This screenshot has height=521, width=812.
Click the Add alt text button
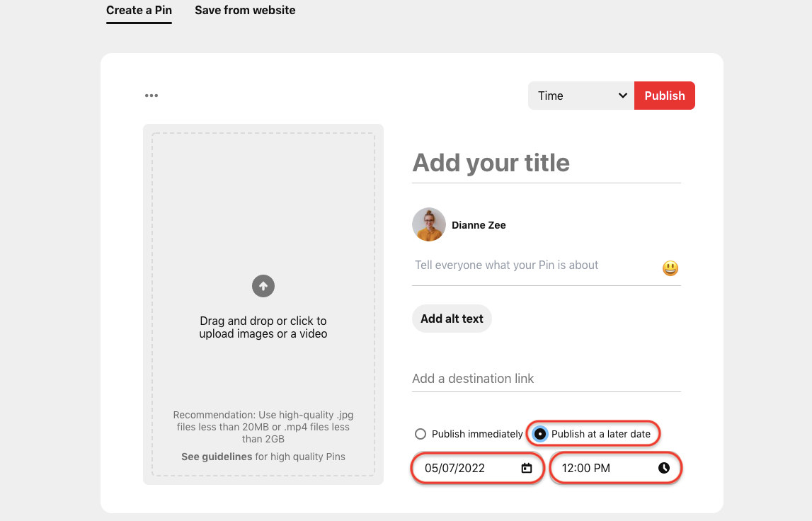[x=452, y=319]
